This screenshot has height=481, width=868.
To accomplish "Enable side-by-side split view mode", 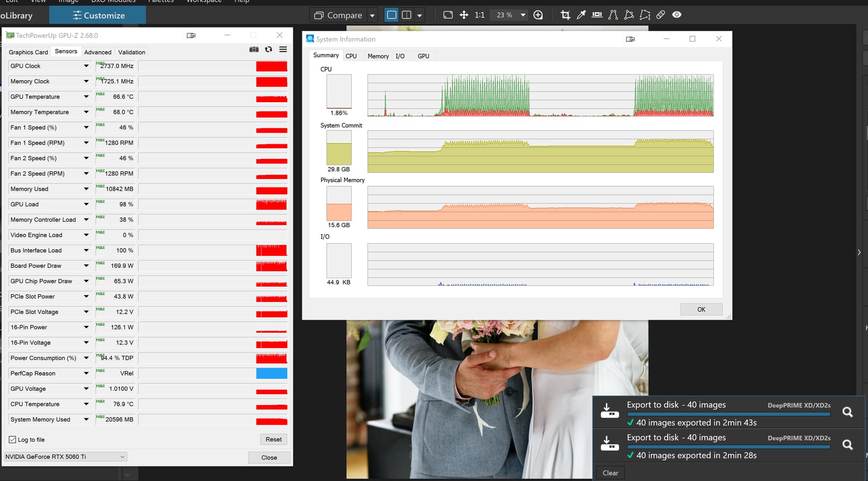I will tap(406, 15).
